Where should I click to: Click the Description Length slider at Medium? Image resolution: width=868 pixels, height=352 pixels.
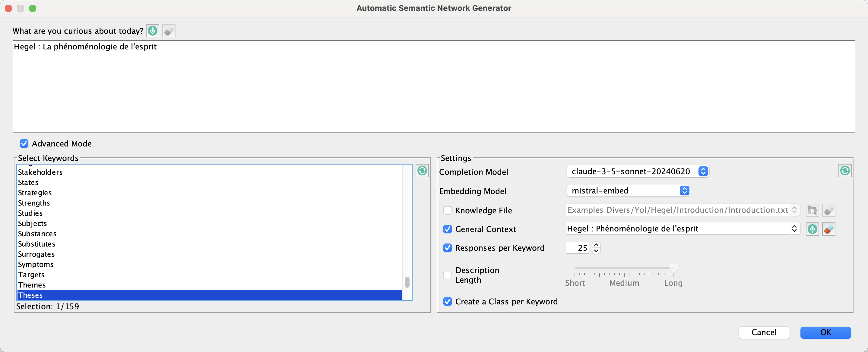[x=624, y=268]
